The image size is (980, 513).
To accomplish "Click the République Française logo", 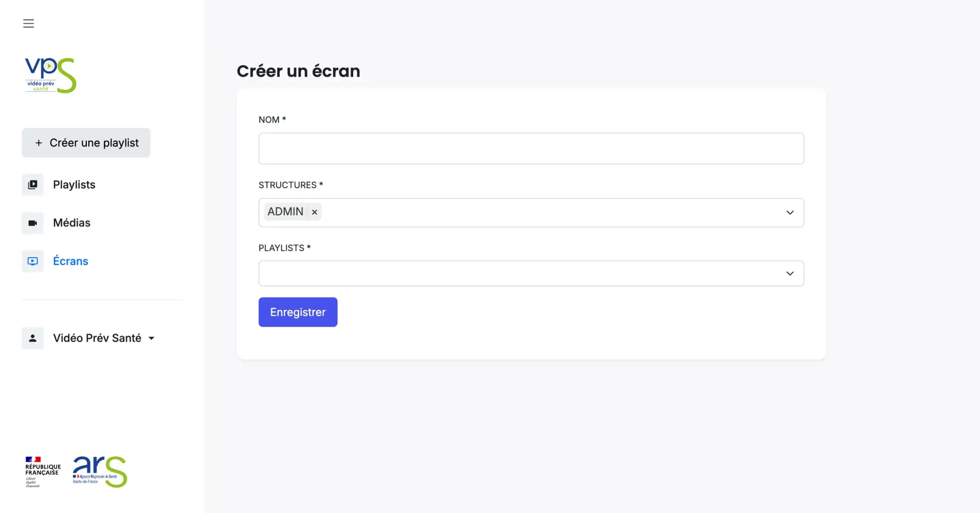I will 43,472.
